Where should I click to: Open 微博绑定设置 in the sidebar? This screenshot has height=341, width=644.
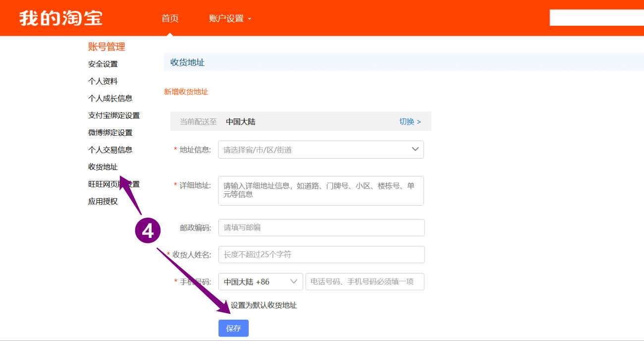tap(110, 132)
